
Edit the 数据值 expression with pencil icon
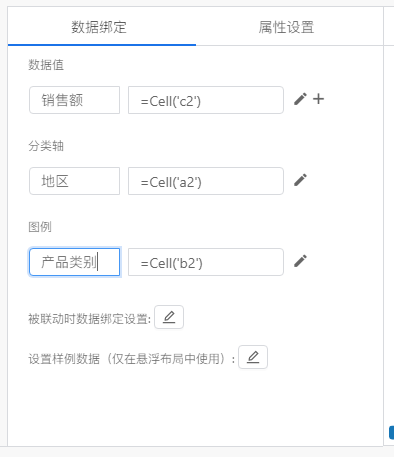tap(300, 99)
